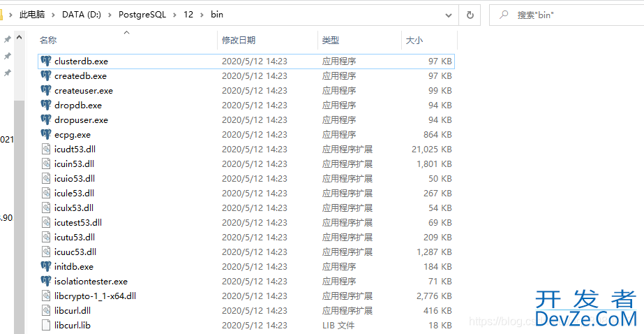Viewport: 644px width, 334px height.
Task: Select the file name clusterdb.exe
Action: tap(82, 61)
